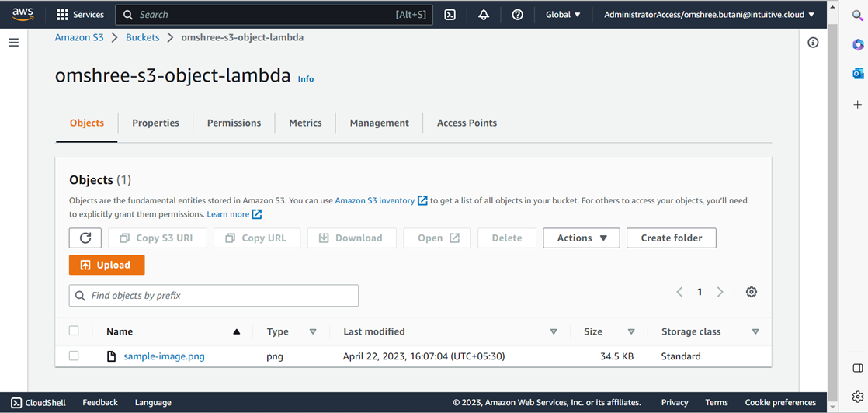
Task: Open the Services grid menu
Action: coord(81,15)
